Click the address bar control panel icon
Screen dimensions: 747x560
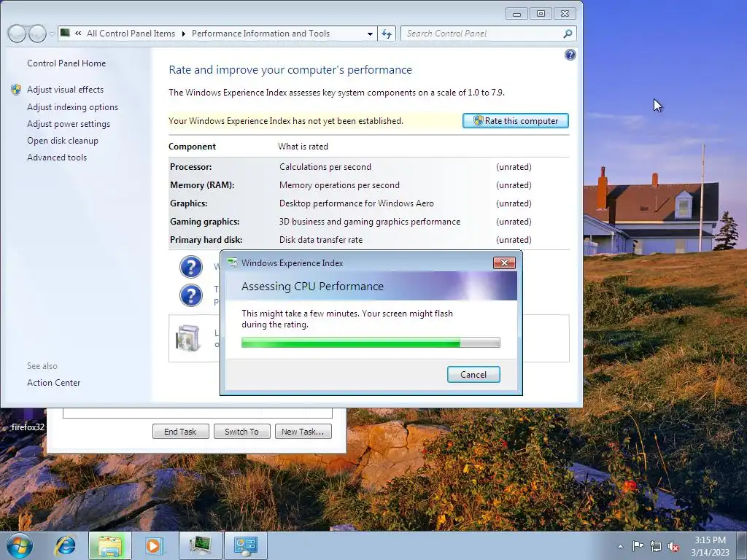click(65, 33)
